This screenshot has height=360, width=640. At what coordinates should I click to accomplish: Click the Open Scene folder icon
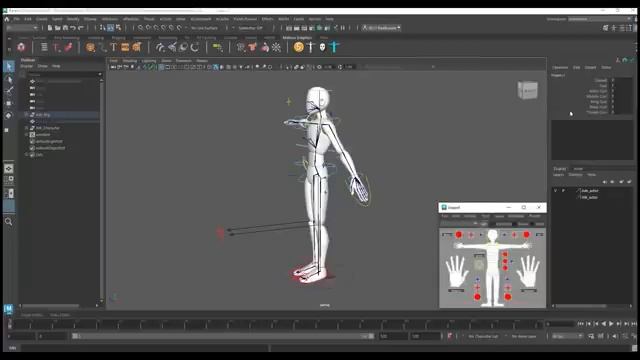point(58,28)
